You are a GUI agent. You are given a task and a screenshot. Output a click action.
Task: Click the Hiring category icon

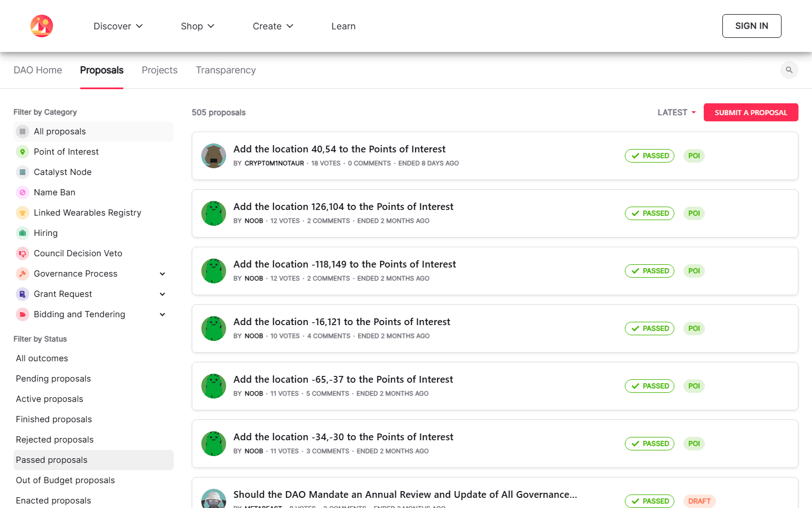tap(23, 233)
